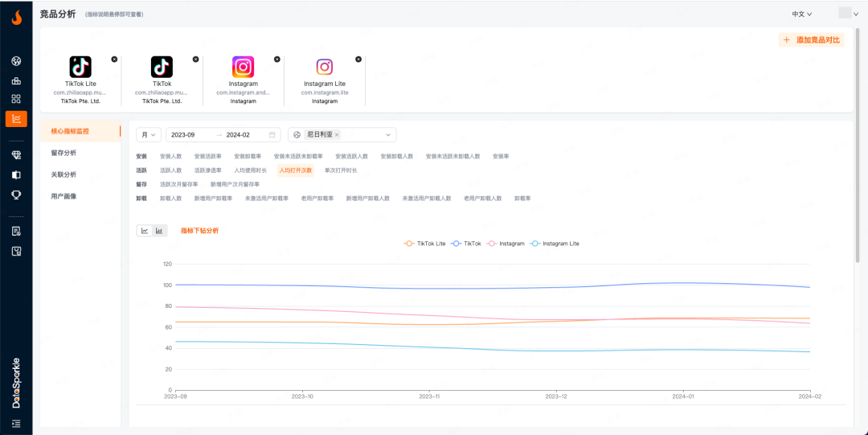
Task: Click the globe icon in left sidebar
Action: tap(16, 61)
